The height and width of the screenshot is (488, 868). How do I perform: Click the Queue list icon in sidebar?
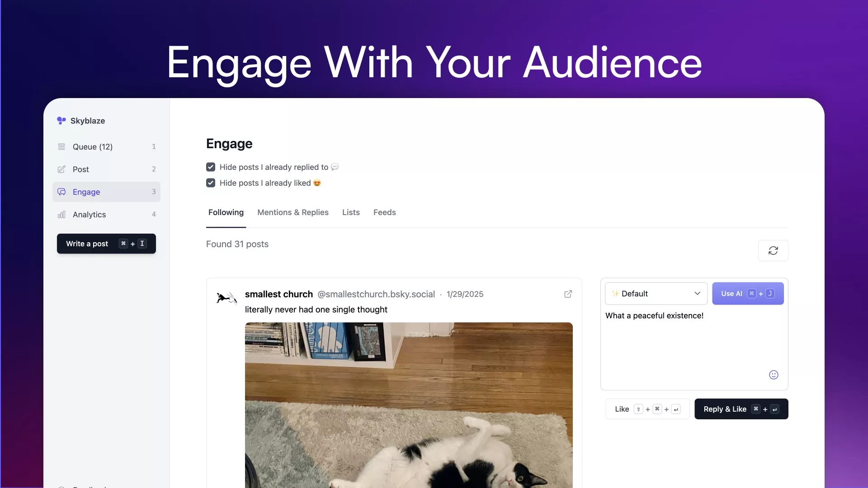[61, 147]
